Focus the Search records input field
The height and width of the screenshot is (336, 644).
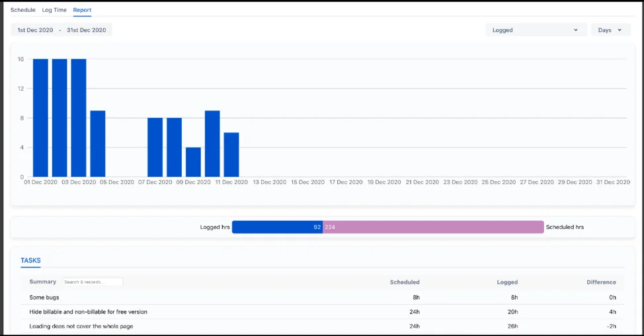point(93,282)
